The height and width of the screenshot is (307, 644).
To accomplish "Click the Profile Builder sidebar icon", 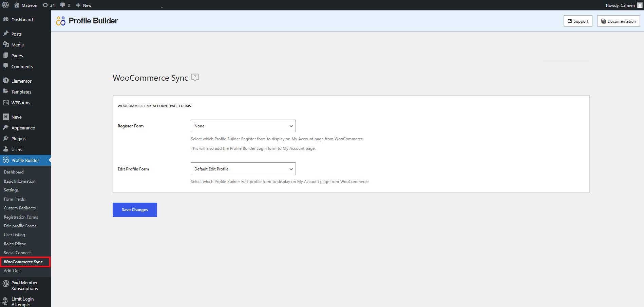I will click(x=6, y=160).
